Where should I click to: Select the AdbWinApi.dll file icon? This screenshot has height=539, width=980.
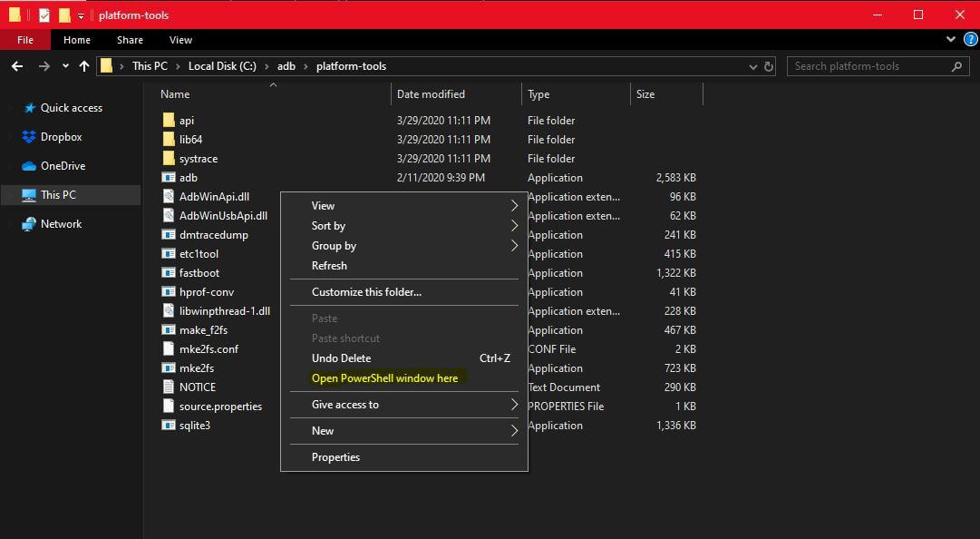click(x=169, y=196)
